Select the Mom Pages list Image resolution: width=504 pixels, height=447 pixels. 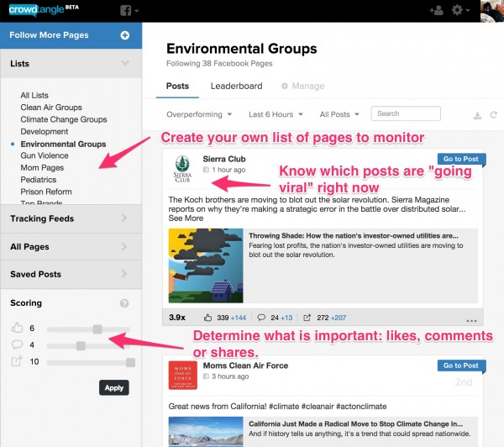click(x=42, y=168)
